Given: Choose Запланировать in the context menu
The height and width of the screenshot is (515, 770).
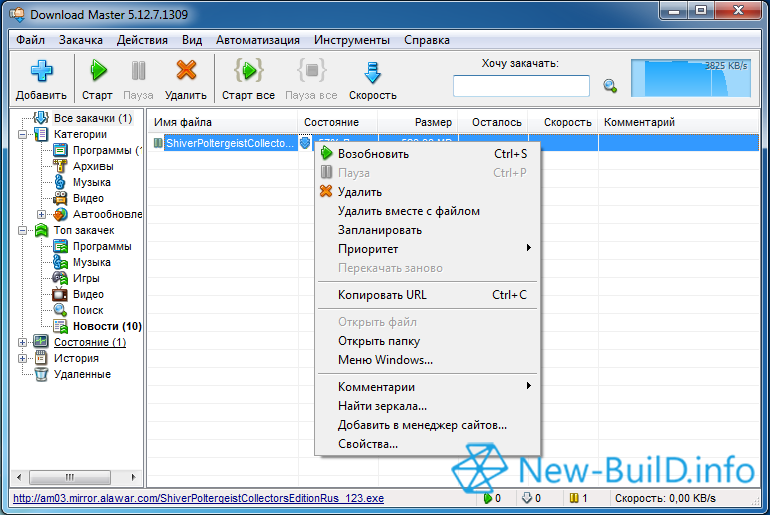Looking at the screenshot, I should (x=427, y=230).
